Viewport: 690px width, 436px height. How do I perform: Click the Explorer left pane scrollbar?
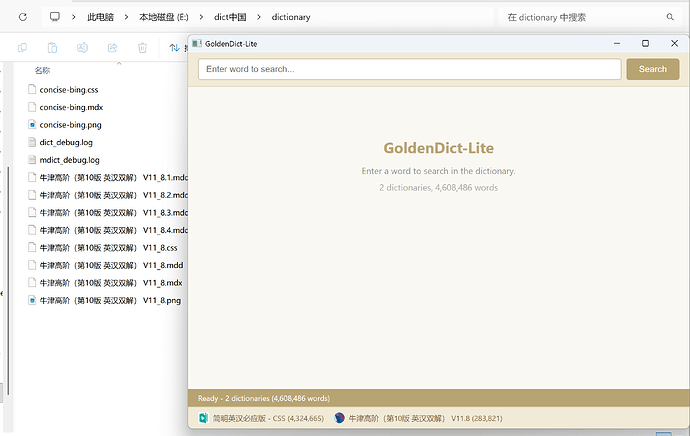(8, 281)
